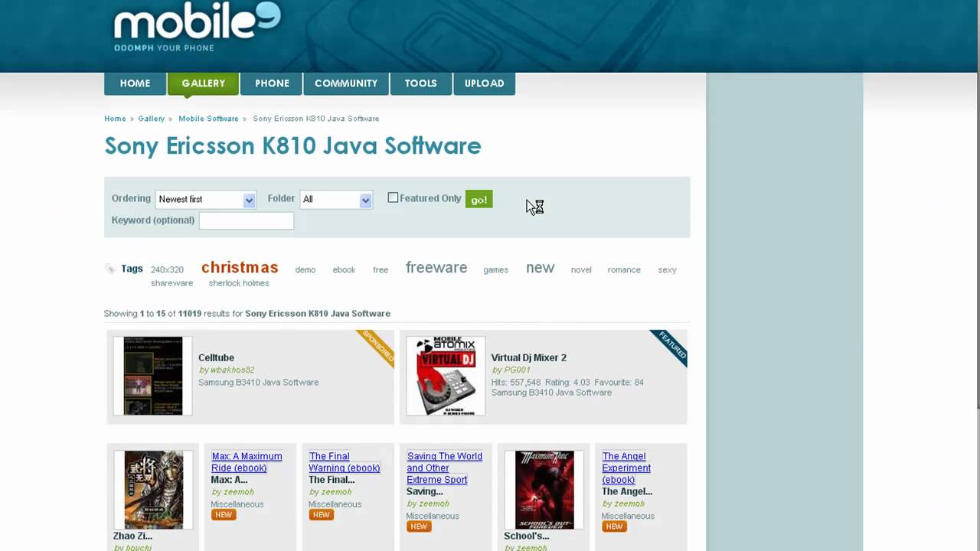Click zeemoh author under Max: A...

pos(238,492)
